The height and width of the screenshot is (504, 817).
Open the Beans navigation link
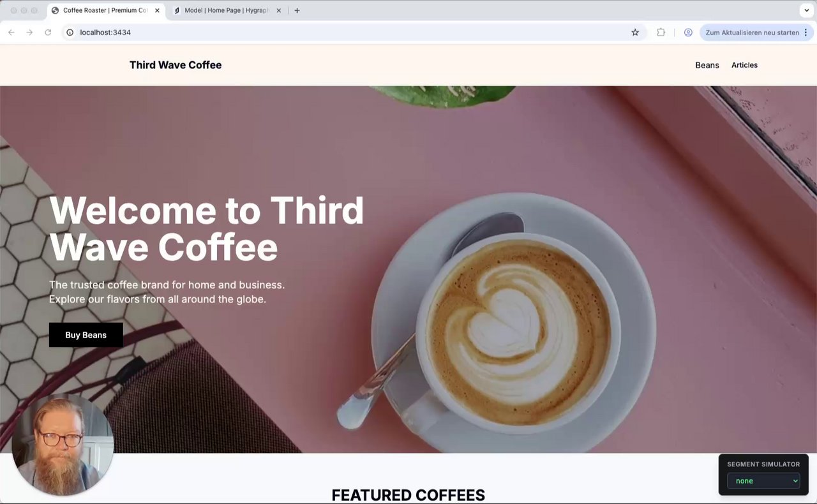point(707,65)
